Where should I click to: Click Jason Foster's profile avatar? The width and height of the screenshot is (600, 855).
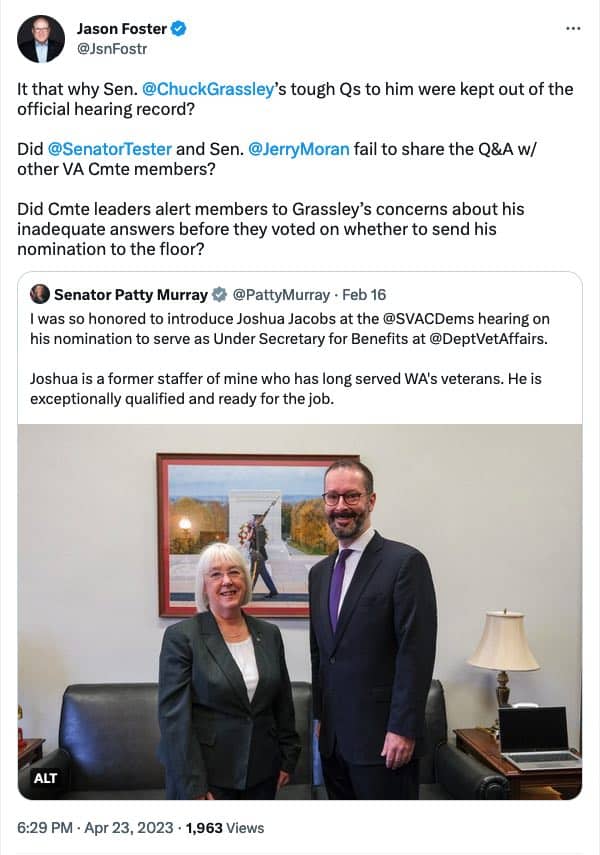click(x=41, y=39)
